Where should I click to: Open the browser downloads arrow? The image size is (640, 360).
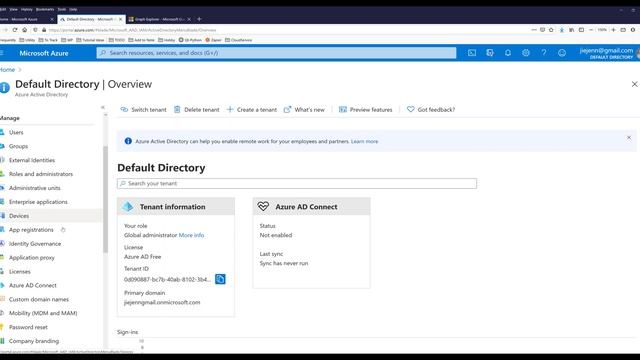[x=562, y=30]
